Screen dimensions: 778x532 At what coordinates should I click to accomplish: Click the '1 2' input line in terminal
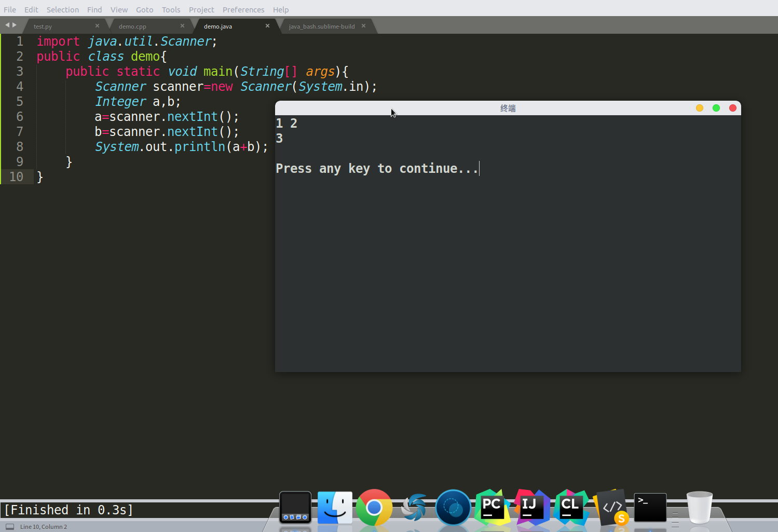[286, 123]
